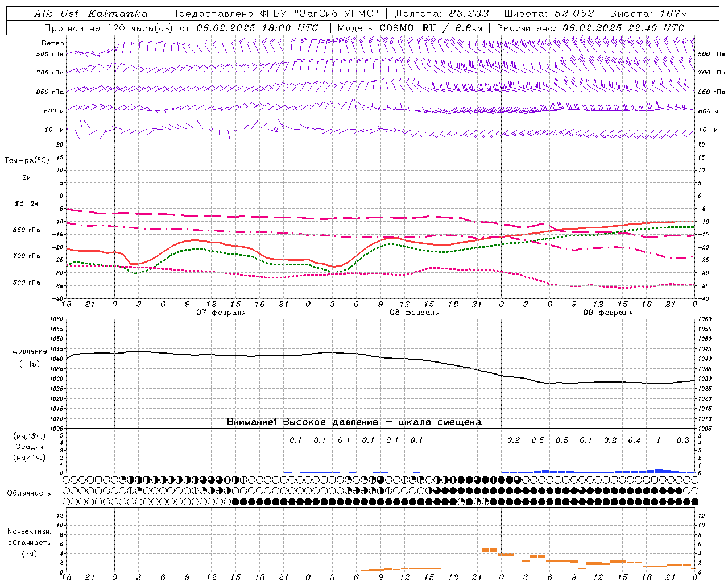Click the Ветер wind panel label

point(53,43)
